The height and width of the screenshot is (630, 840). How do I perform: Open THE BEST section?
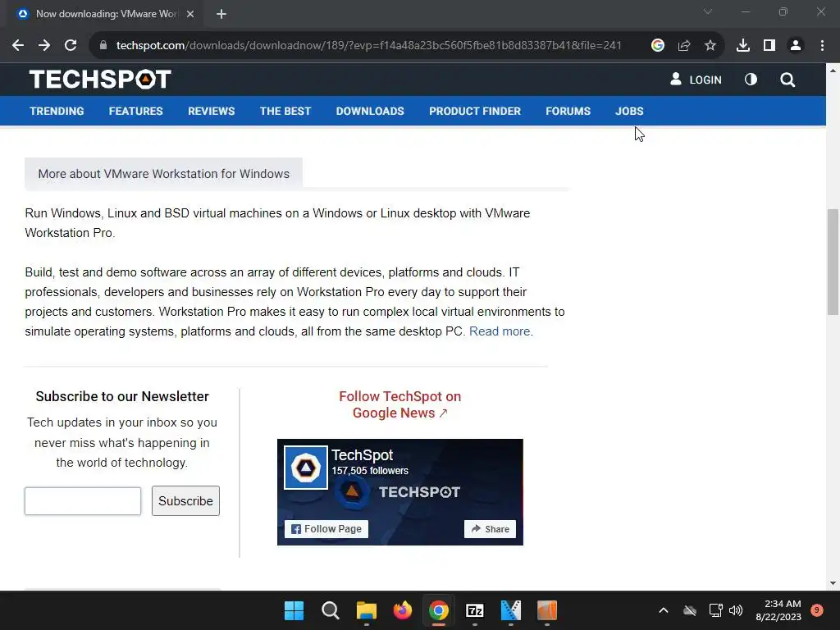tap(285, 111)
